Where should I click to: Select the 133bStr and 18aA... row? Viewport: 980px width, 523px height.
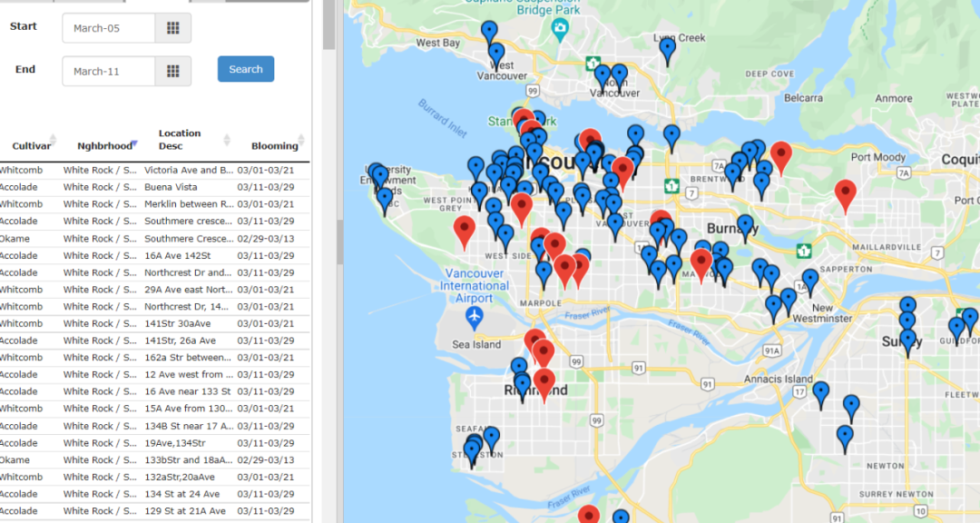coord(154,459)
